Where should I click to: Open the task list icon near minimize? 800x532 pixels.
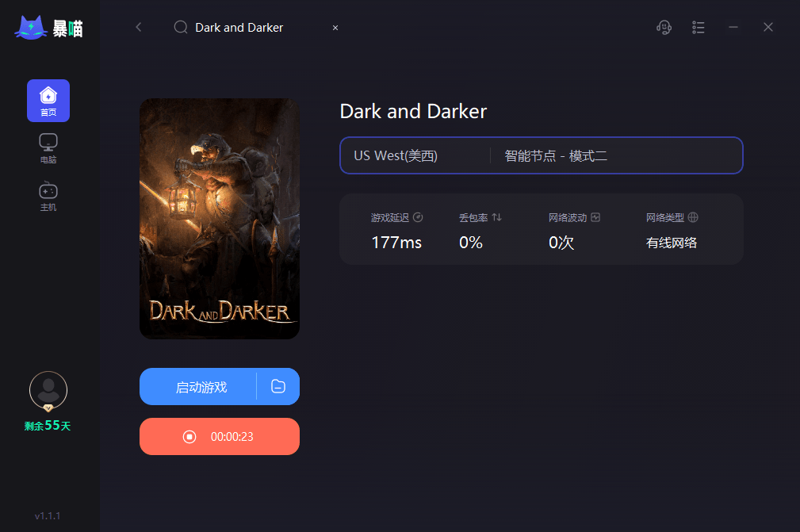coord(698,27)
